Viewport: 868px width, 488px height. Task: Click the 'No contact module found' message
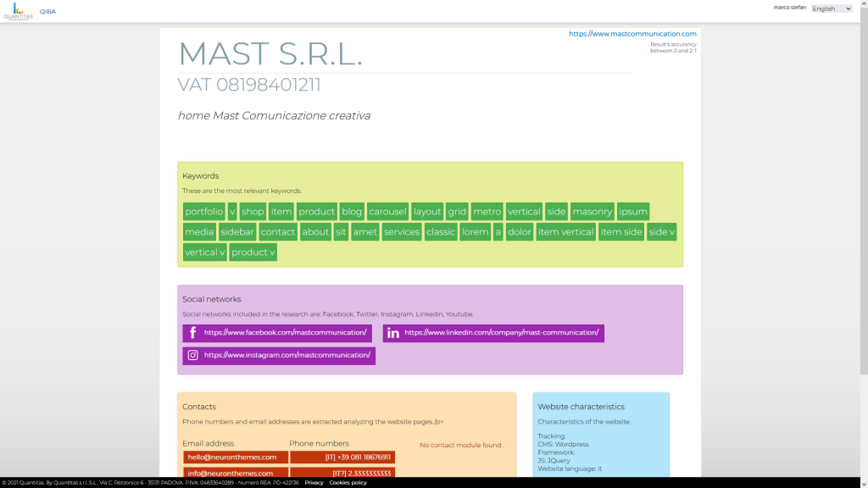[x=460, y=445]
